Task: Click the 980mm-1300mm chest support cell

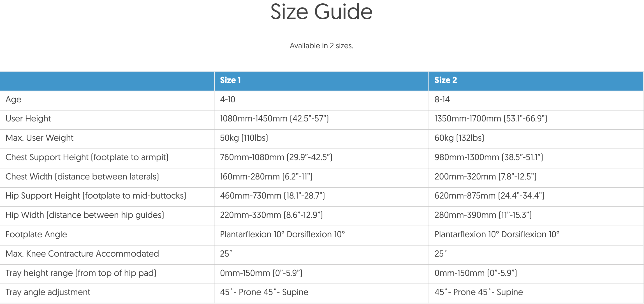Action: coord(489,157)
